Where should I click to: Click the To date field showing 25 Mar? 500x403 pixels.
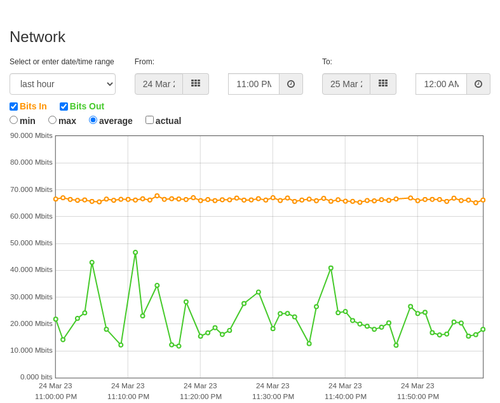(x=346, y=84)
